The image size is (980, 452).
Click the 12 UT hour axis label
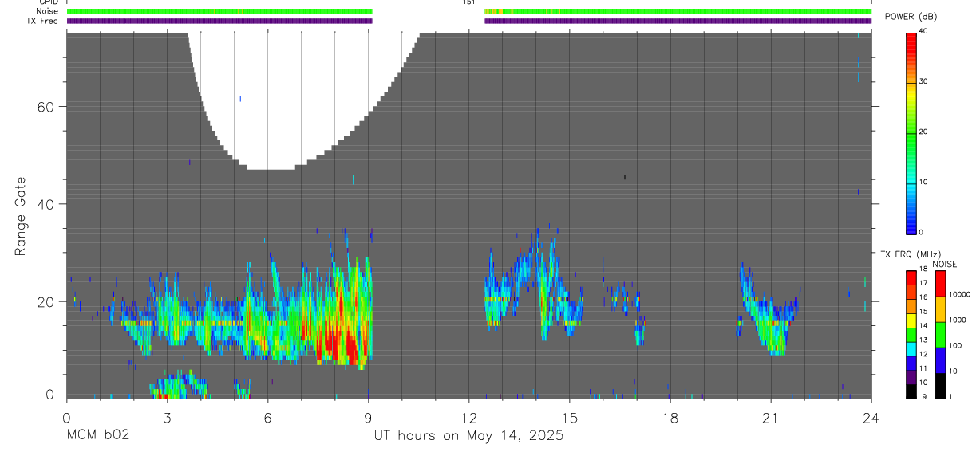coord(469,418)
